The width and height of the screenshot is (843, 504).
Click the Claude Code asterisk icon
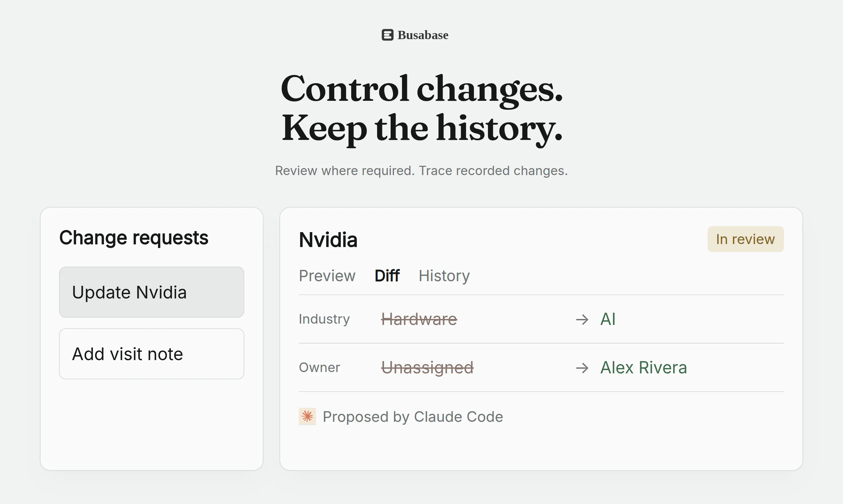(x=307, y=416)
